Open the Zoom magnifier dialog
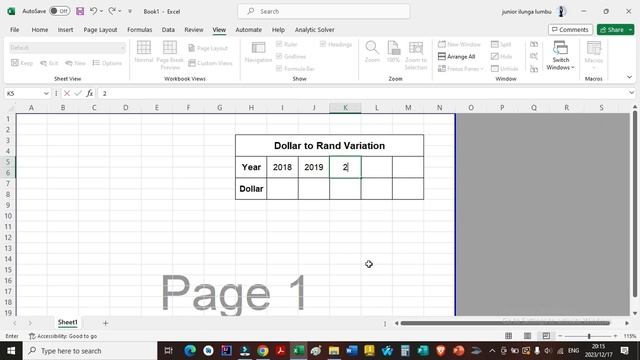 click(x=372, y=52)
